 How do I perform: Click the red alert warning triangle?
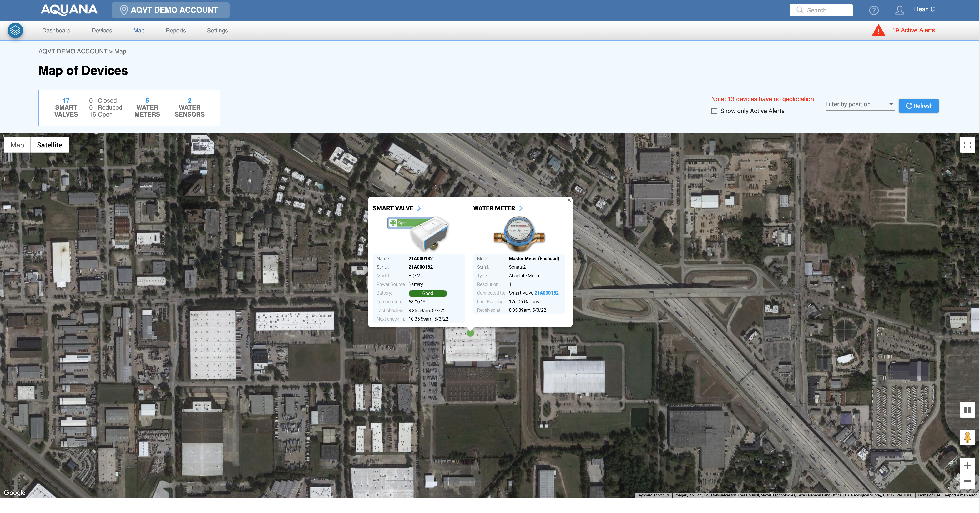point(878,30)
